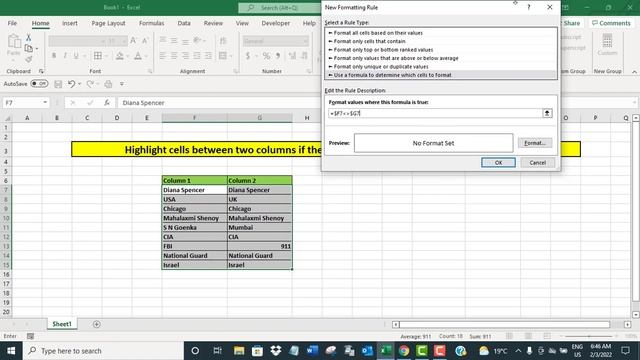The image size is (640, 360).
Task: Click the Windows Start button
Action: point(11,351)
